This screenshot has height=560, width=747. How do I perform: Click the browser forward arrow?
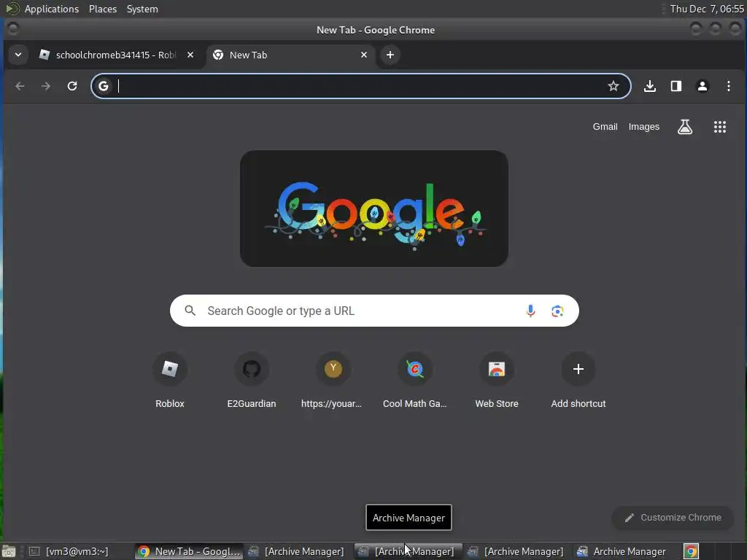point(46,86)
